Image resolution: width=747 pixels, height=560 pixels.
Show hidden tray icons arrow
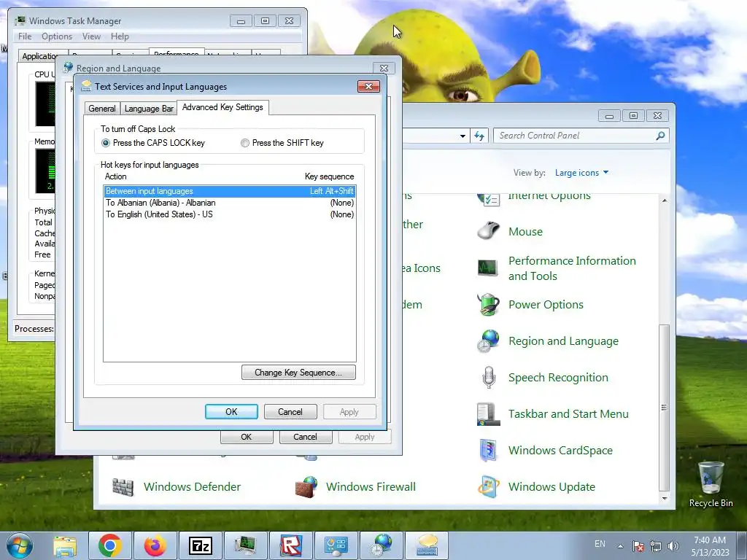tap(620, 546)
